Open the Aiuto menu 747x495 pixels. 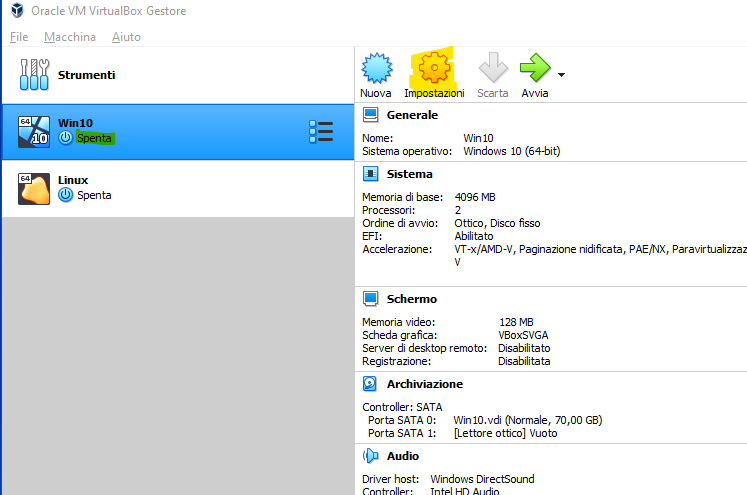tap(126, 37)
